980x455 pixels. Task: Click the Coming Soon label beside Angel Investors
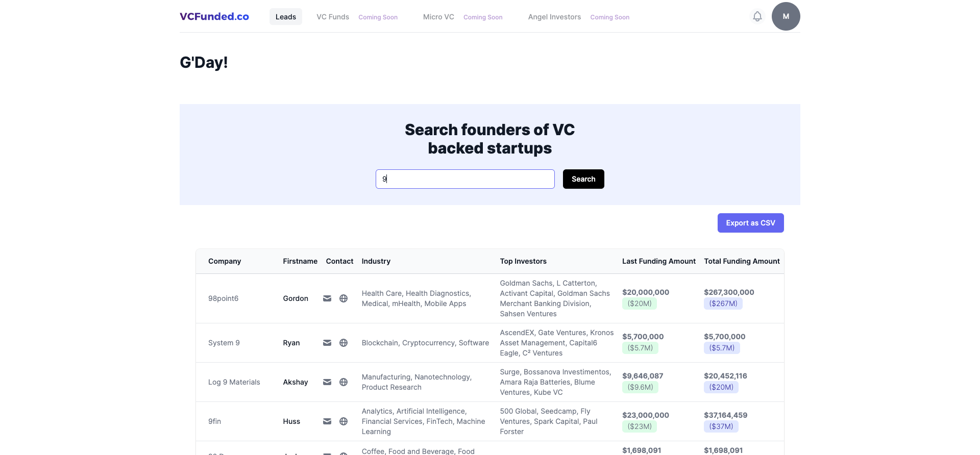point(610,17)
